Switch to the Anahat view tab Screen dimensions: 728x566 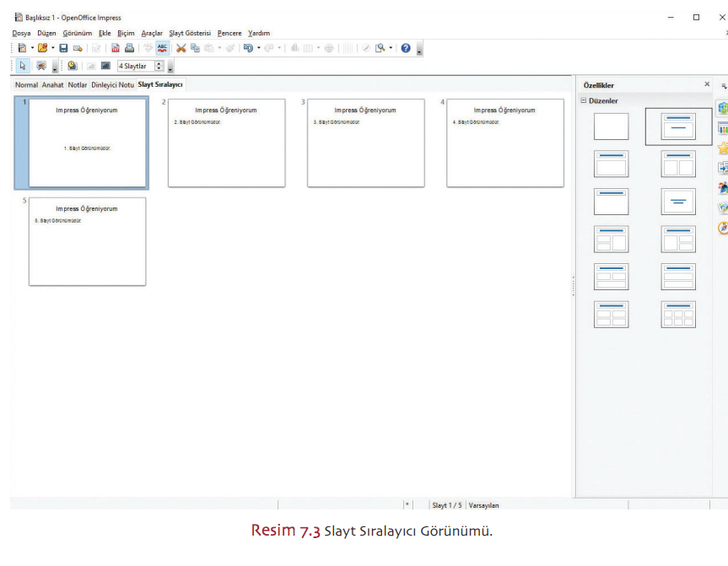52,84
